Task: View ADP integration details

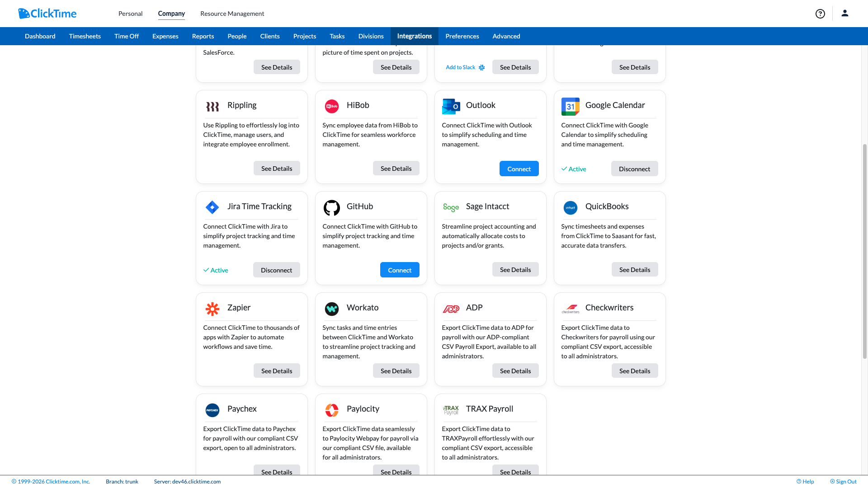Action: (x=515, y=371)
